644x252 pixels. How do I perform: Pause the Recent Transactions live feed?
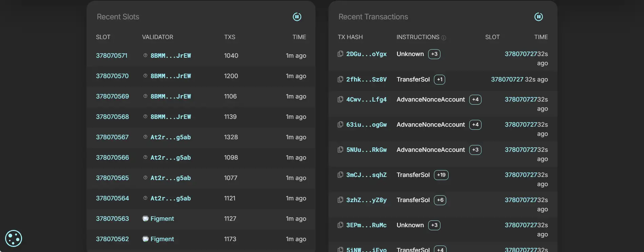[538, 17]
